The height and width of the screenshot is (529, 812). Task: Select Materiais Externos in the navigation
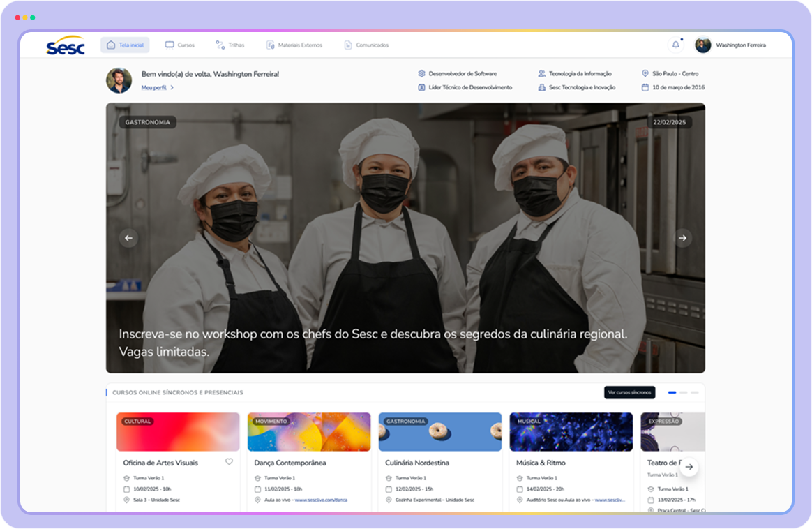294,45
